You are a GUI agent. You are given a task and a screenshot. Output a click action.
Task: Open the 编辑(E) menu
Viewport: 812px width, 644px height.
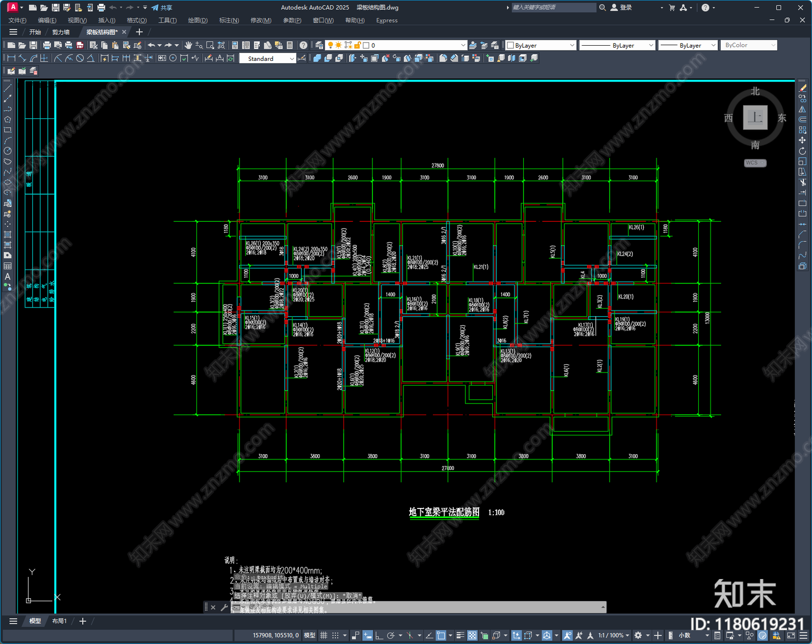coord(47,20)
